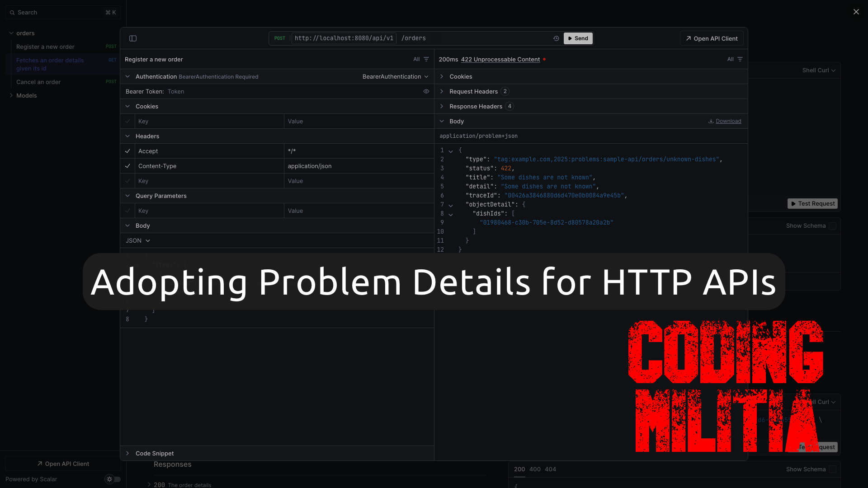
Task: Uncheck the Accept header checkbox
Action: tap(127, 151)
